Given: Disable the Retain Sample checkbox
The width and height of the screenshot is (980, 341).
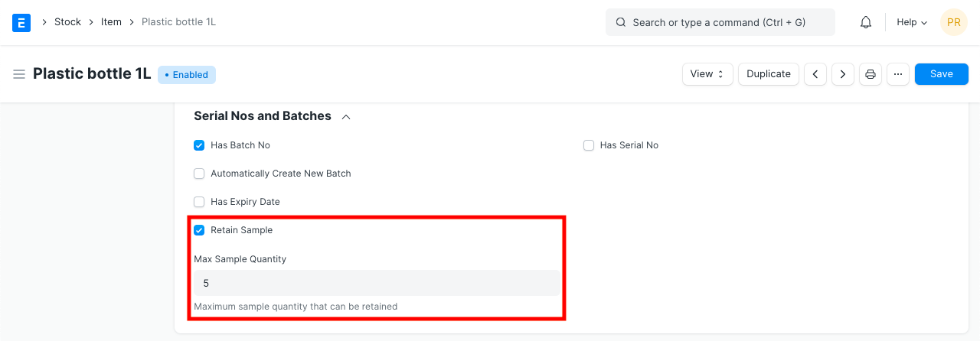Looking at the screenshot, I should (x=199, y=230).
